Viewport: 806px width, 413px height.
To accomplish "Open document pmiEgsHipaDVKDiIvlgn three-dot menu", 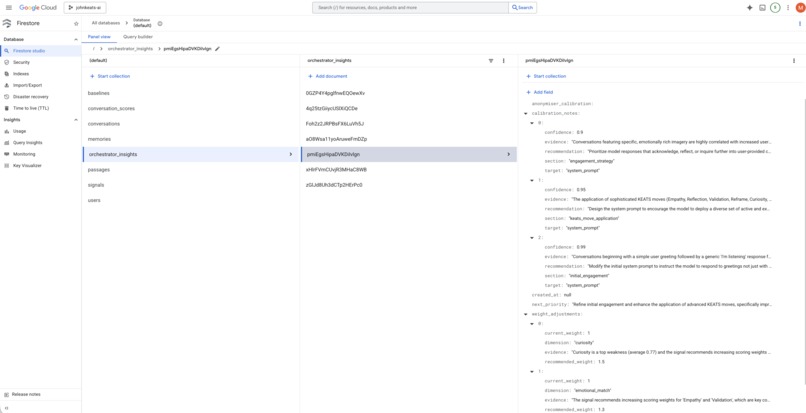I will click(x=794, y=61).
